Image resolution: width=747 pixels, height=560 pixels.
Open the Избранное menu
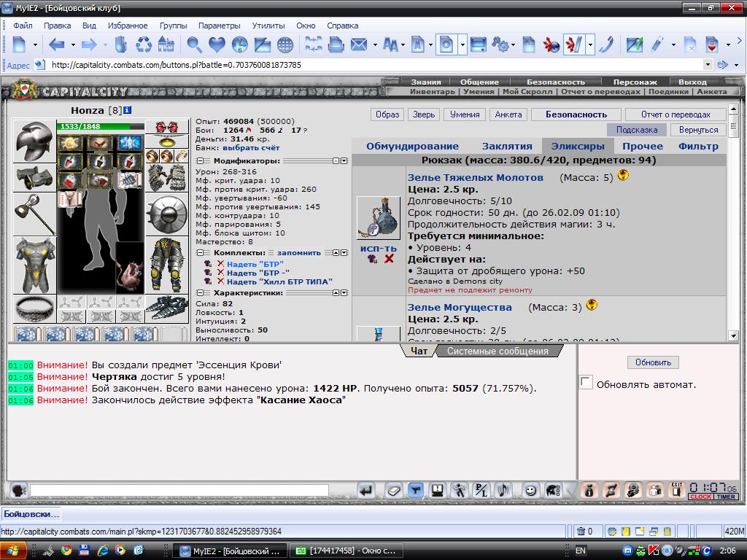coord(128,26)
